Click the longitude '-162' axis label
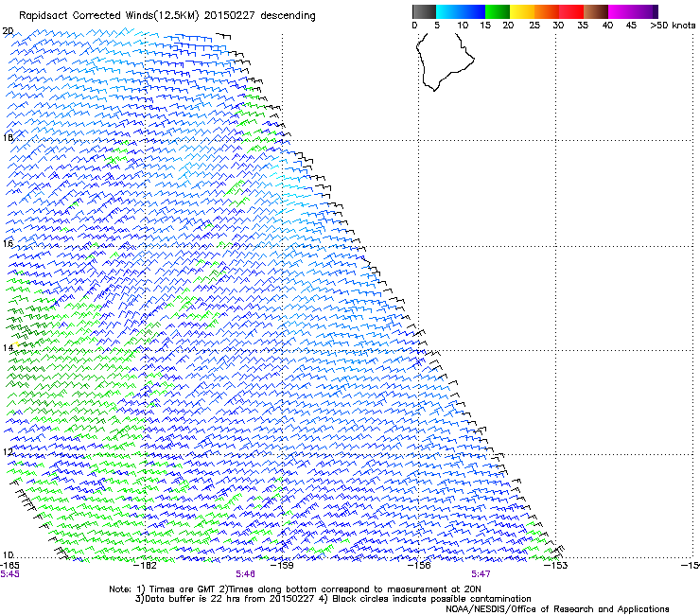 point(146,565)
